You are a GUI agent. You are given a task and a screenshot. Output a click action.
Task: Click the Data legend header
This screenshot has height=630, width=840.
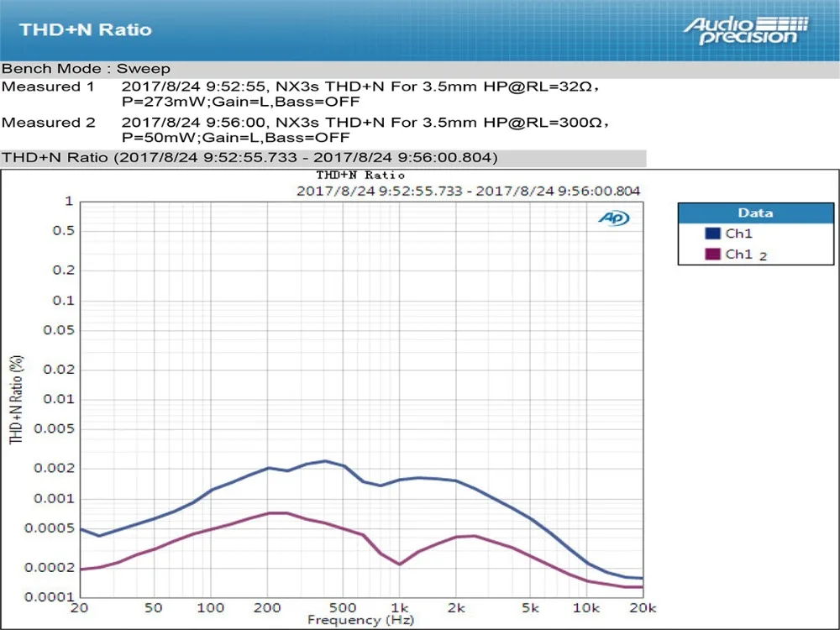756,213
